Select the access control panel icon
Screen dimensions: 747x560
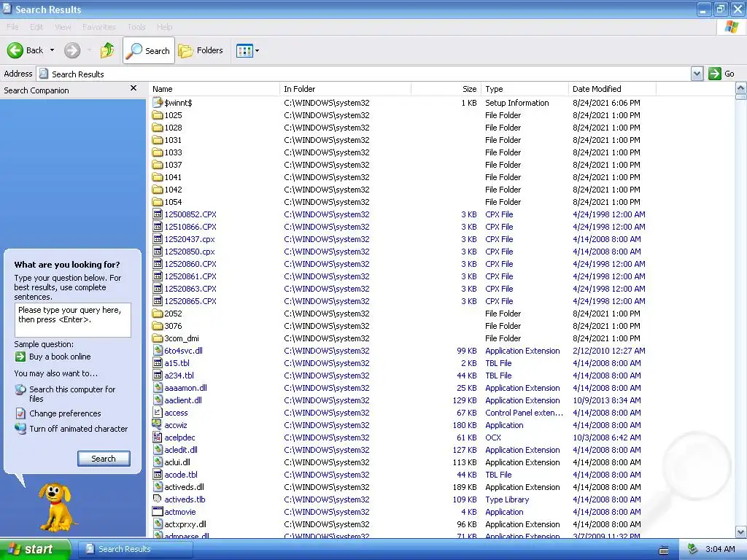pos(158,413)
